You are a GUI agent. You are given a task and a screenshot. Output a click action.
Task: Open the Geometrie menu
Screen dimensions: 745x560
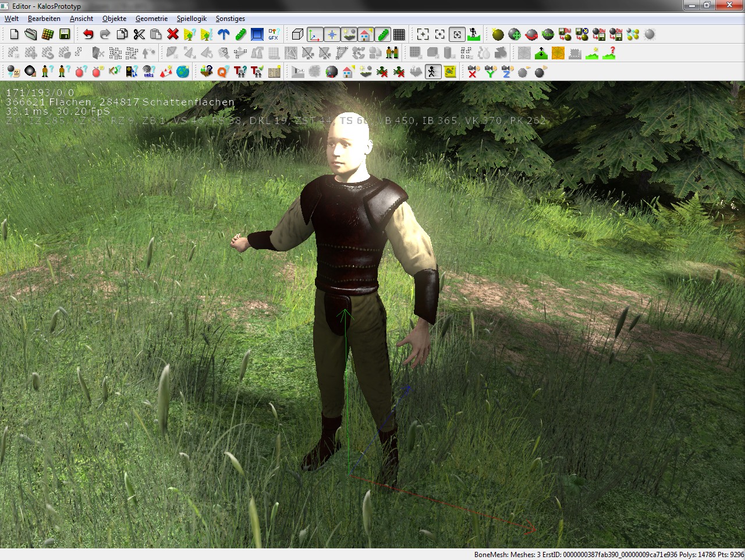pos(151,19)
